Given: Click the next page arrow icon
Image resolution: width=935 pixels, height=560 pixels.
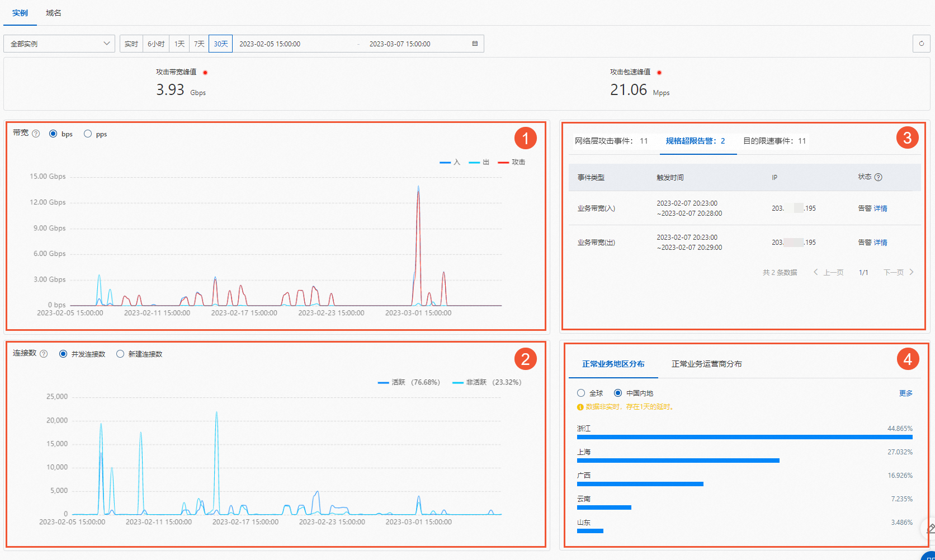Looking at the screenshot, I should tap(912, 272).
